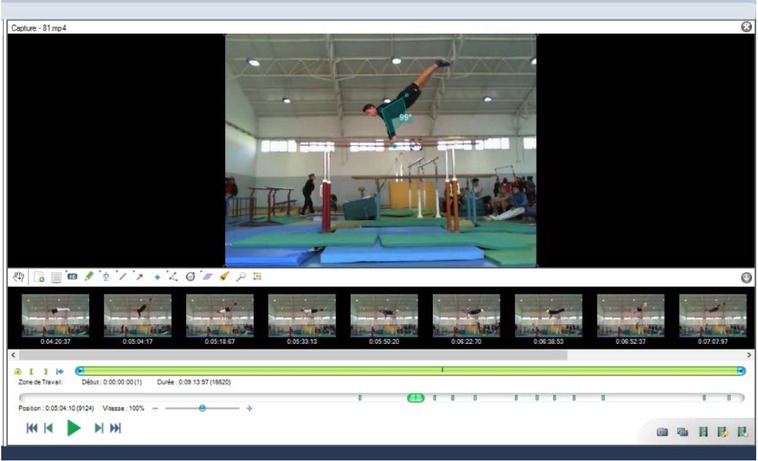Select the magnifier tool
This screenshot has height=461, width=758.
[241, 276]
